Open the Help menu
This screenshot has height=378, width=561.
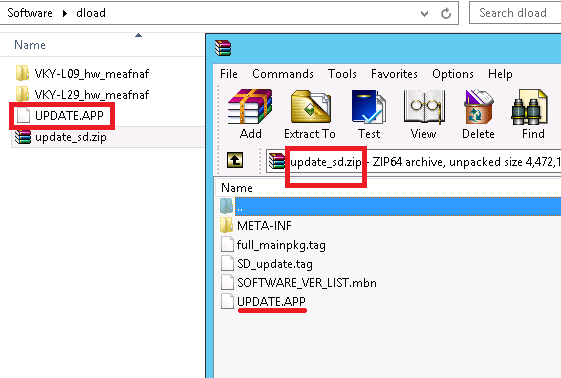(x=500, y=74)
